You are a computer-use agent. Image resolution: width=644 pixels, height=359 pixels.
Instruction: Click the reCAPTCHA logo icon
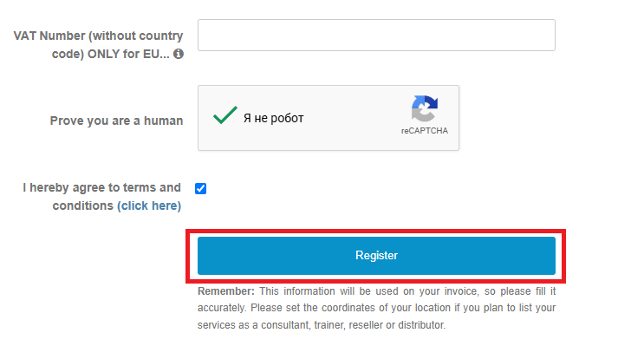[x=425, y=108]
